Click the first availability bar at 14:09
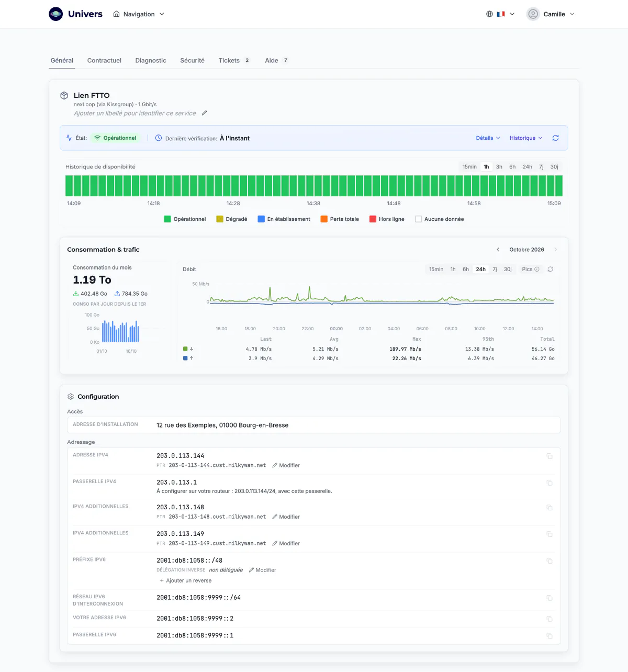628x672 pixels. tap(69, 186)
